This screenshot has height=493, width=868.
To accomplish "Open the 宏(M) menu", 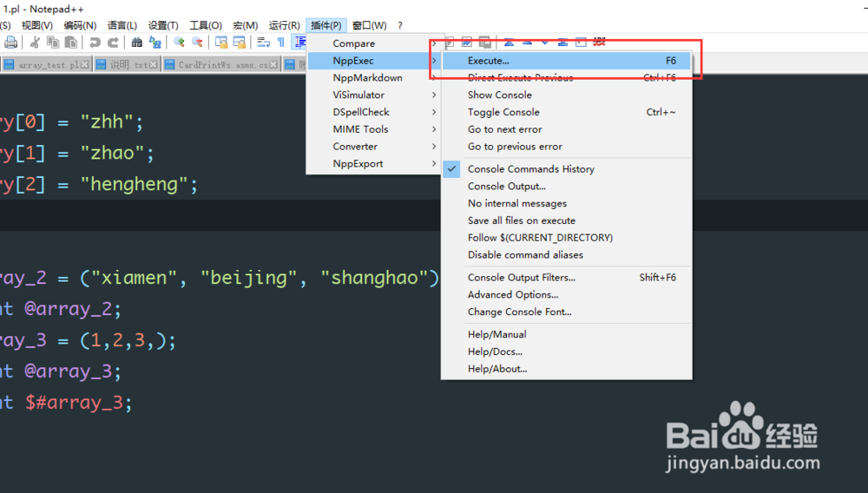I will coord(246,25).
